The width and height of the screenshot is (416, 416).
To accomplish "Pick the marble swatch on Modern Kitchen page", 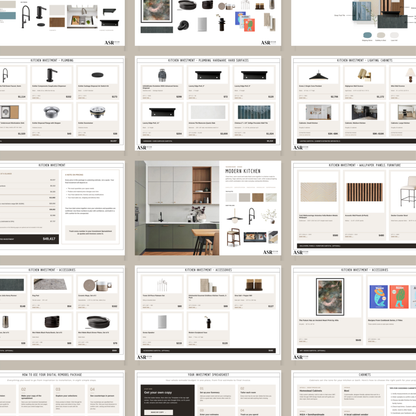I will pyautogui.click(x=271, y=197).
